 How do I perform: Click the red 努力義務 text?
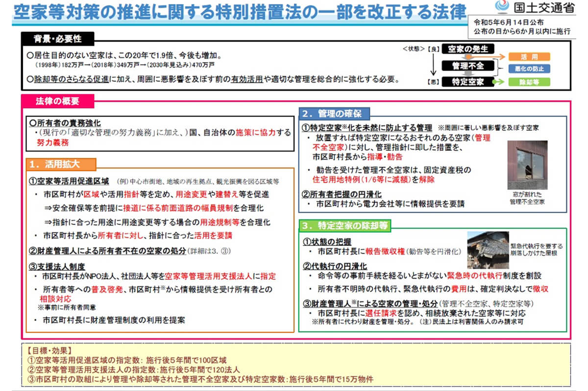pyautogui.click(x=53, y=143)
